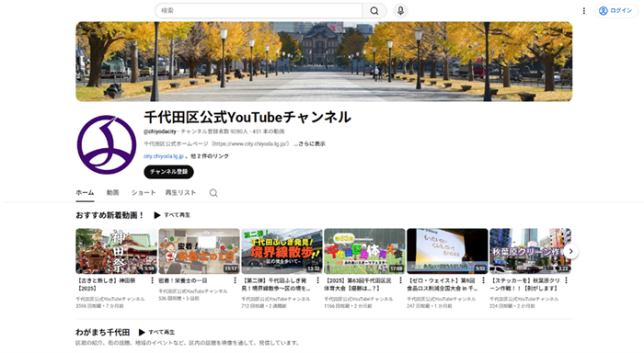Open the 栄養士の1日 video thumbnail
Screen dimensions: 644x353
[200, 251]
